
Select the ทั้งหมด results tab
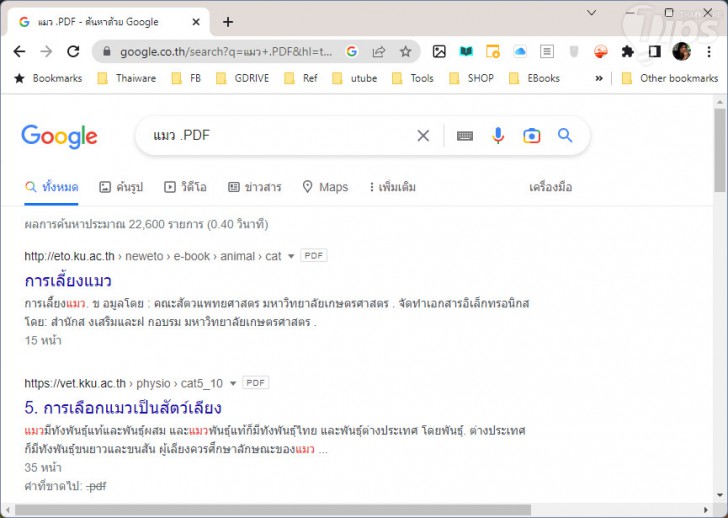(x=52, y=187)
